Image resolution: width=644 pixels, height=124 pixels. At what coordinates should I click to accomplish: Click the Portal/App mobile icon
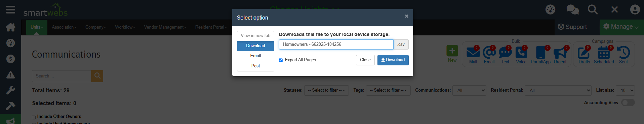pyautogui.click(x=540, y=53)
